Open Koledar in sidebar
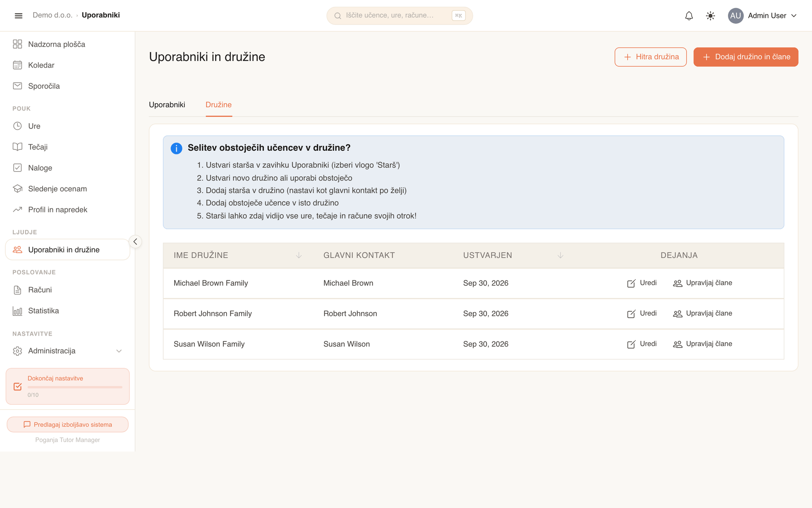This screenshot has height=508, width=812. click(x=67, y=65)
